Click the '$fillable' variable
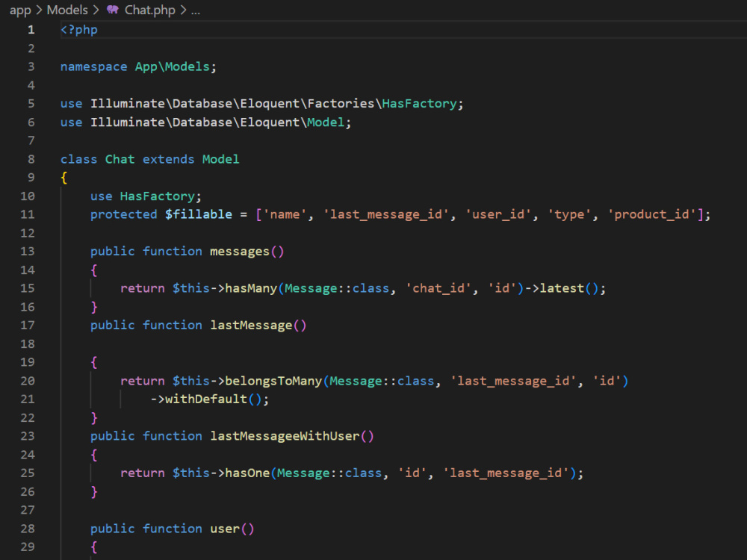 tap(199, 215)
